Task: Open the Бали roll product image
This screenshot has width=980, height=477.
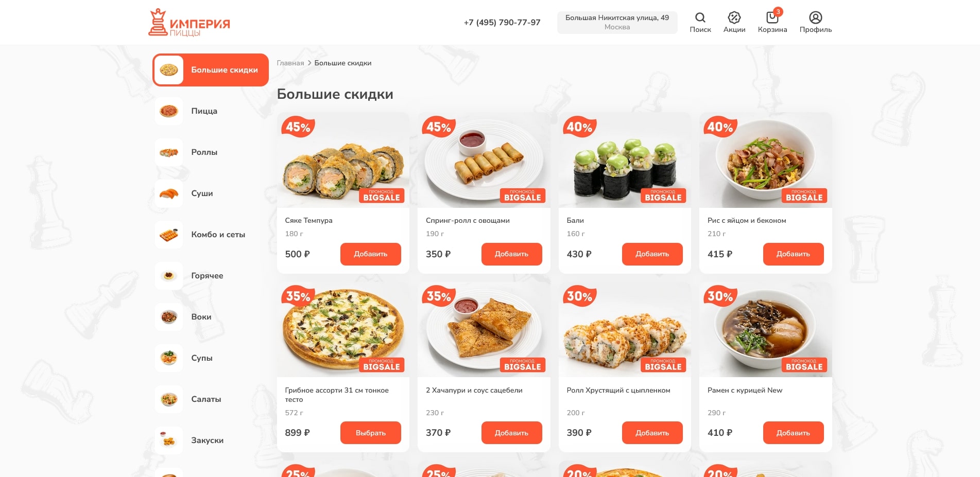Action: point(625,160)
